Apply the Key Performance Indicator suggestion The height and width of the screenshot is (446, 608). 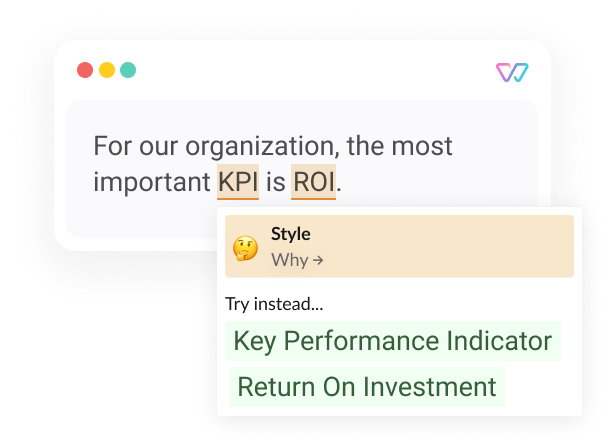(393, 341)
